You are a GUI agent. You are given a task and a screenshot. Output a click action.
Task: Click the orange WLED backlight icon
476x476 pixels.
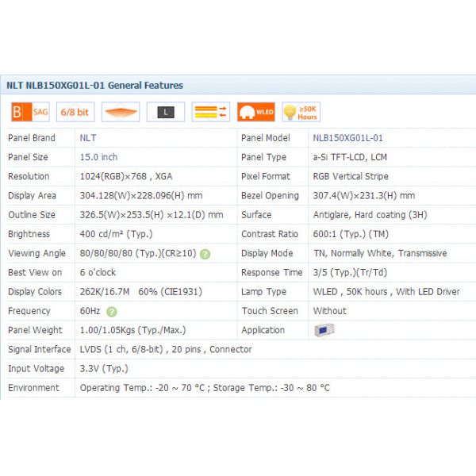(255, 112)
